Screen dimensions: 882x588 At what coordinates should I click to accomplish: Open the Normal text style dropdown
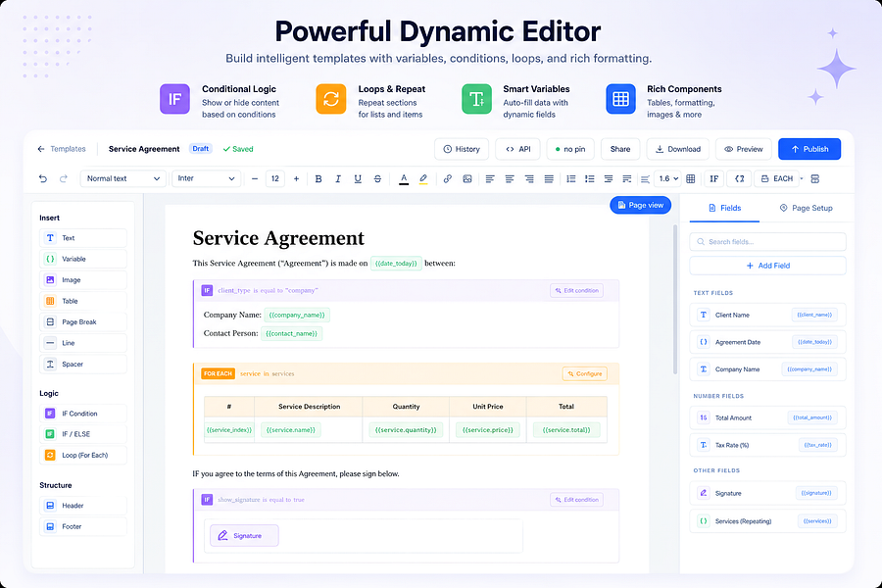pos(123,179)
